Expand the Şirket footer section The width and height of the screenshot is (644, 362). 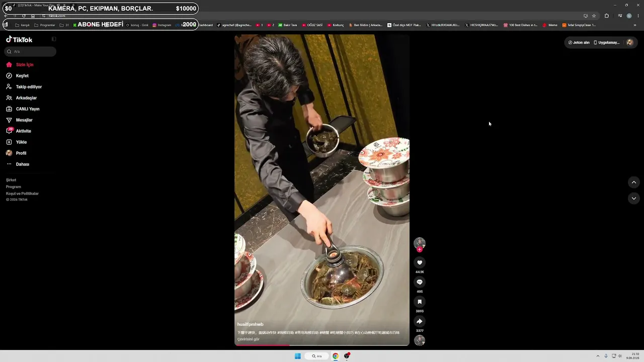click(x=11, y=180)
